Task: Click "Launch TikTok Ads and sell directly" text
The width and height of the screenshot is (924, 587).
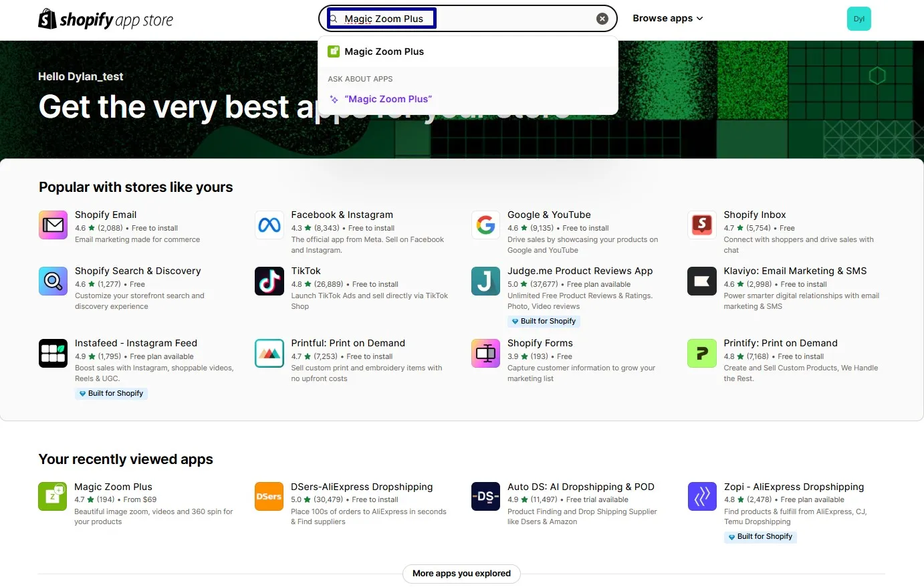Action: click(370, 301)
